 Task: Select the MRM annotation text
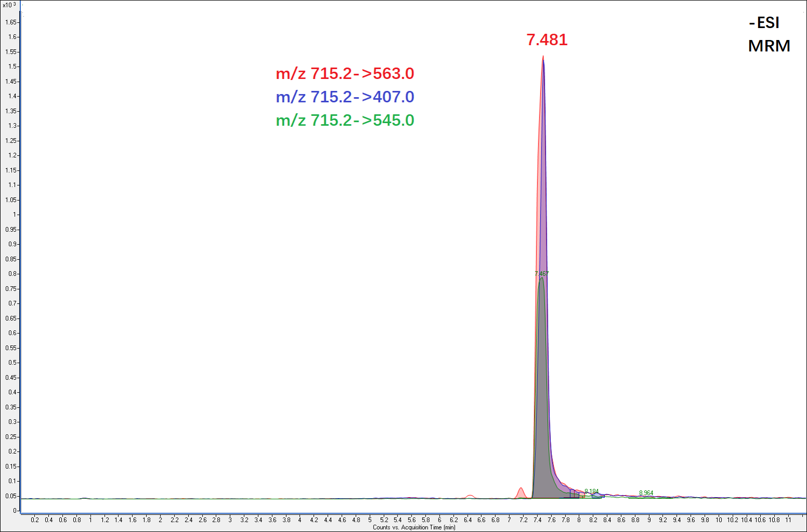769,46
